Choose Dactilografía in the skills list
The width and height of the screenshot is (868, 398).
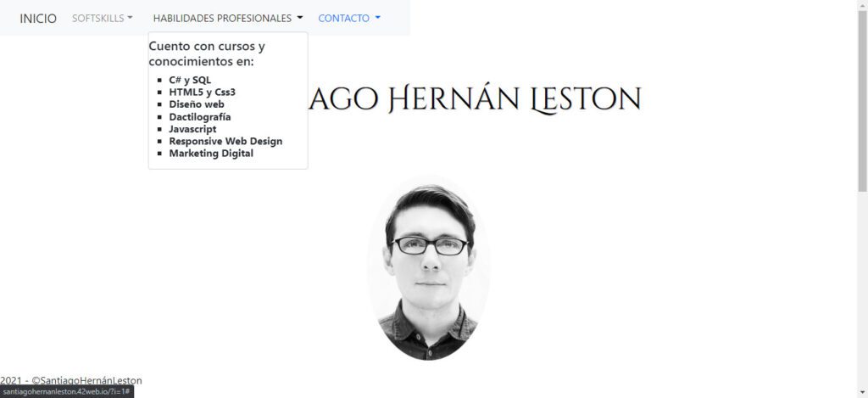200,117
